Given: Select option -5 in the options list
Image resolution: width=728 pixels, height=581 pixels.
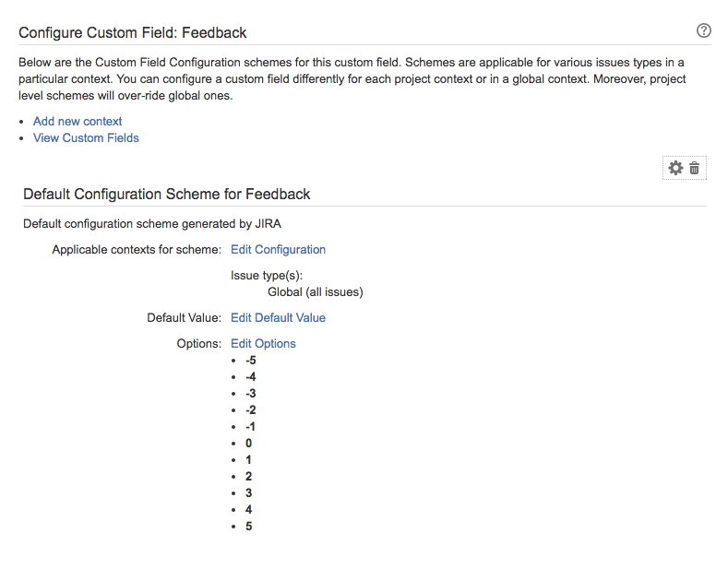Looking at the screenshot, I should click(x=251, y=360).
